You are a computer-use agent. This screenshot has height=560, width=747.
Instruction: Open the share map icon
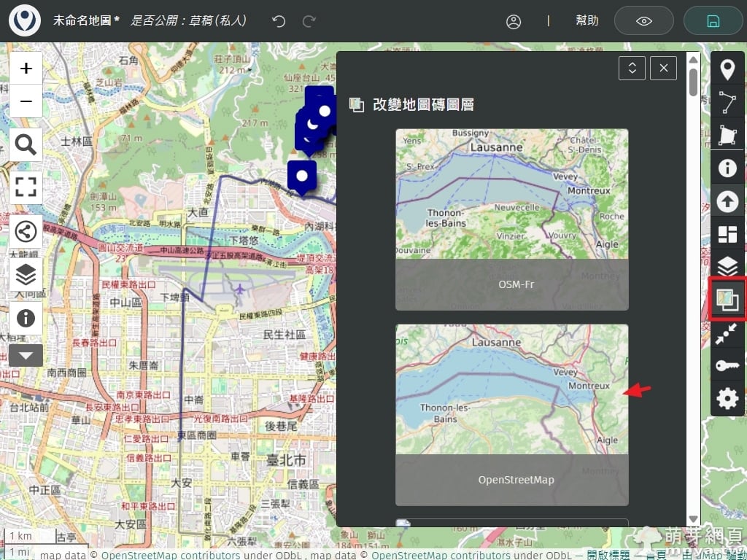coord(26,232)
